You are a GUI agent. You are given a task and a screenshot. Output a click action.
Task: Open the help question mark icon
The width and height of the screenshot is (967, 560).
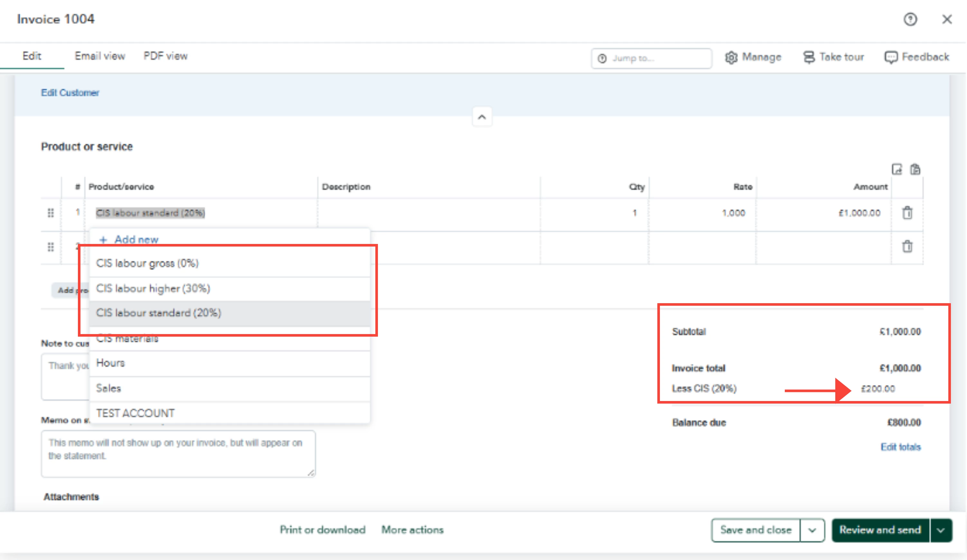[910, 19]
